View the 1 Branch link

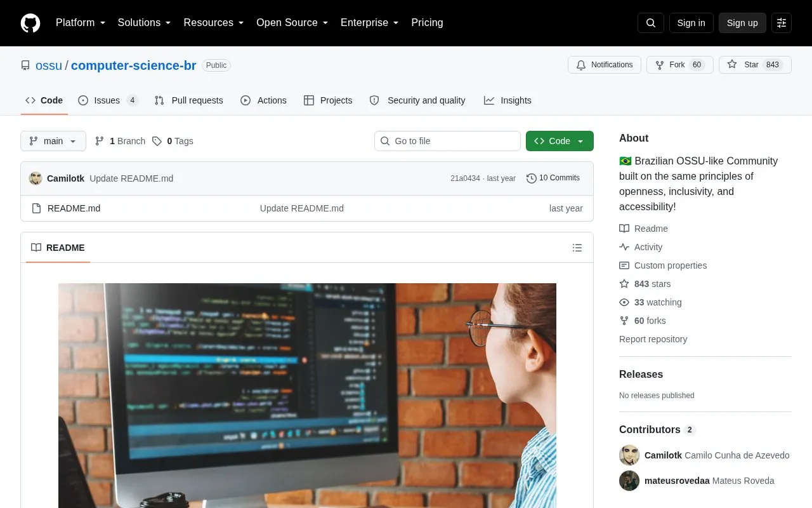pos(120,141)
